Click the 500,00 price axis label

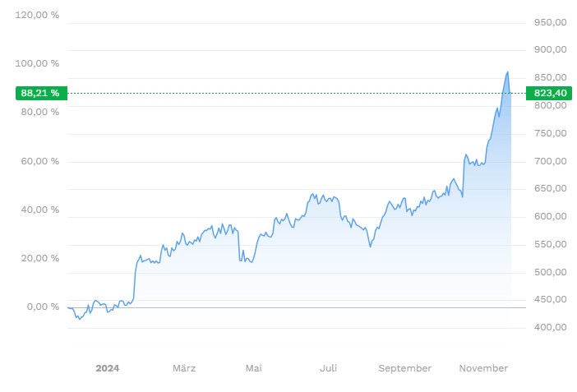[551, 272]
